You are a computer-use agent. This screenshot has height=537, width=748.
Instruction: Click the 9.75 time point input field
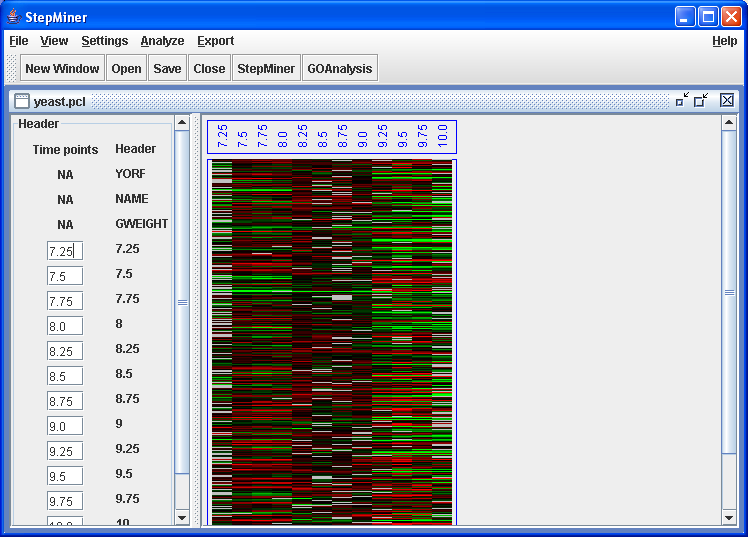(65, 501)
